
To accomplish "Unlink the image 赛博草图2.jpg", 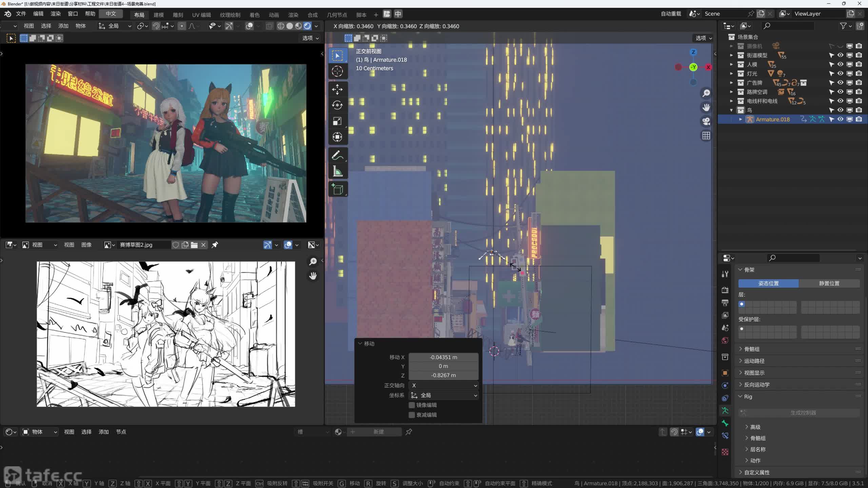I will coord(203,245).
